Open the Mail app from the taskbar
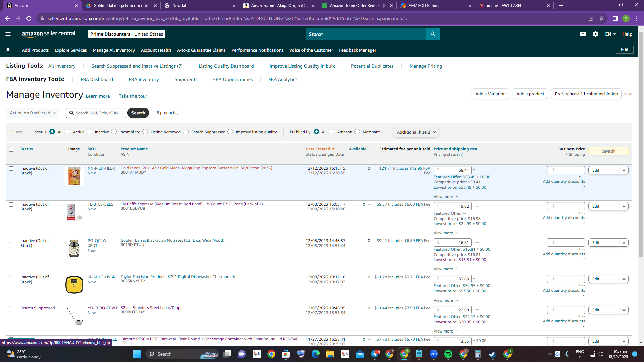 [x=360, y=354]
